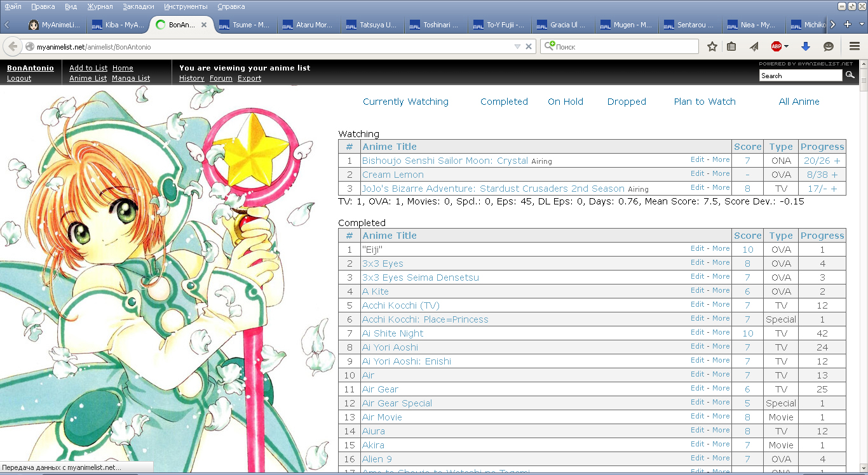This screenshot has height=475, width=868.
Task: Open the Журнал menu
Action: [99, 6]
